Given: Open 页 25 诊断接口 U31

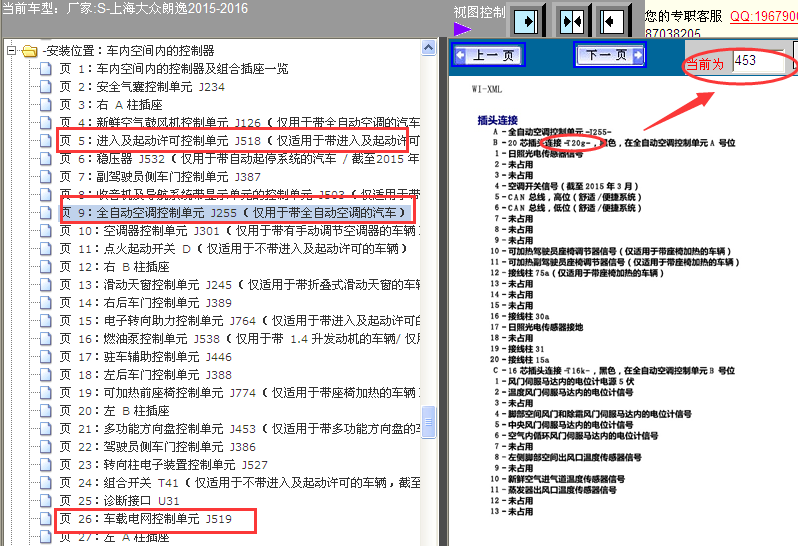Looking at the screenshot, I should [120, 501].
